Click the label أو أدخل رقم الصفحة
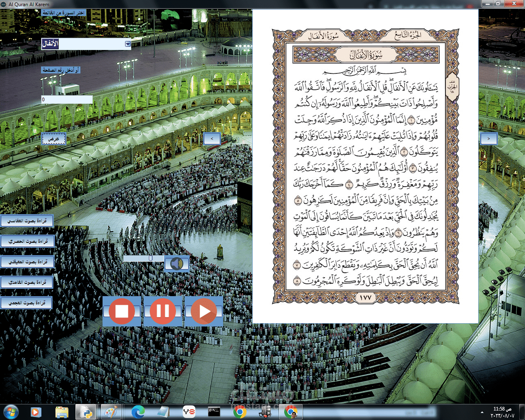This screenshot has width=525, height=420. [x=61, y=70]
